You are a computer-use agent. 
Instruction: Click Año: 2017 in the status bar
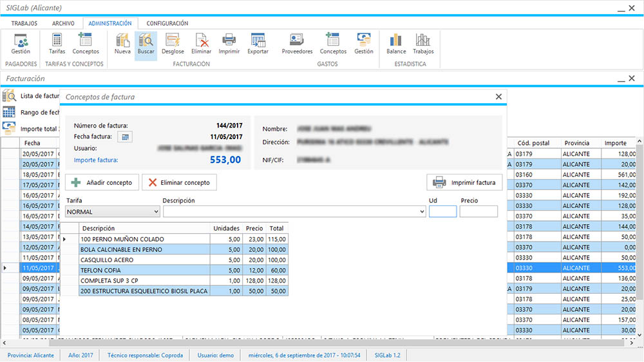click(80, 355)
